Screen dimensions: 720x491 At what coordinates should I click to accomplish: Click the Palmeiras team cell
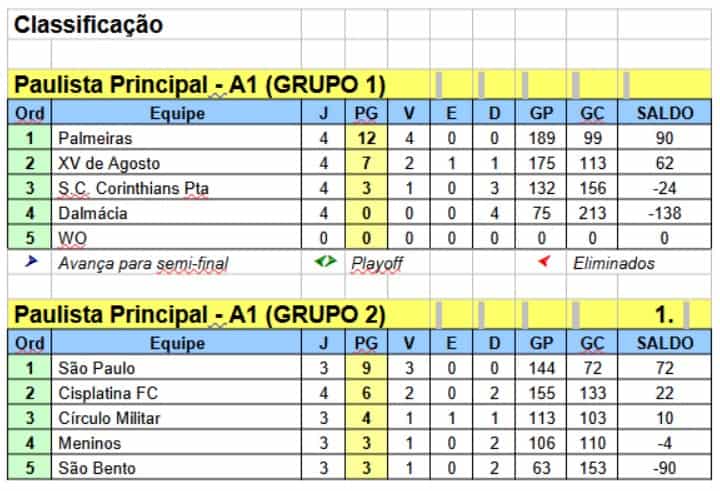[95, 138]
